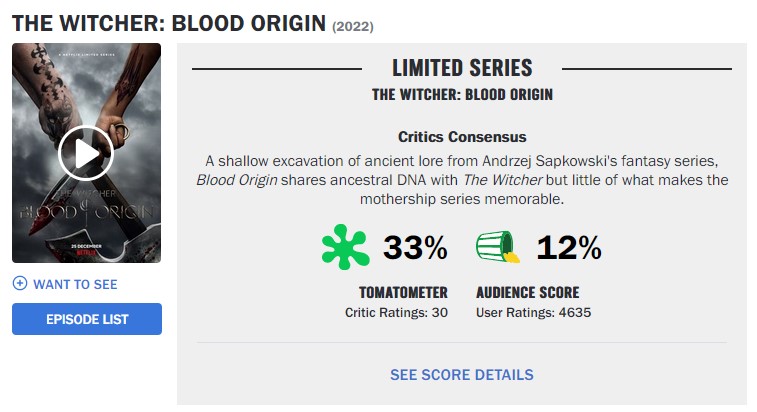Click the Critics Consensus heading
The image size is (757, 412).
click(462, 137)
